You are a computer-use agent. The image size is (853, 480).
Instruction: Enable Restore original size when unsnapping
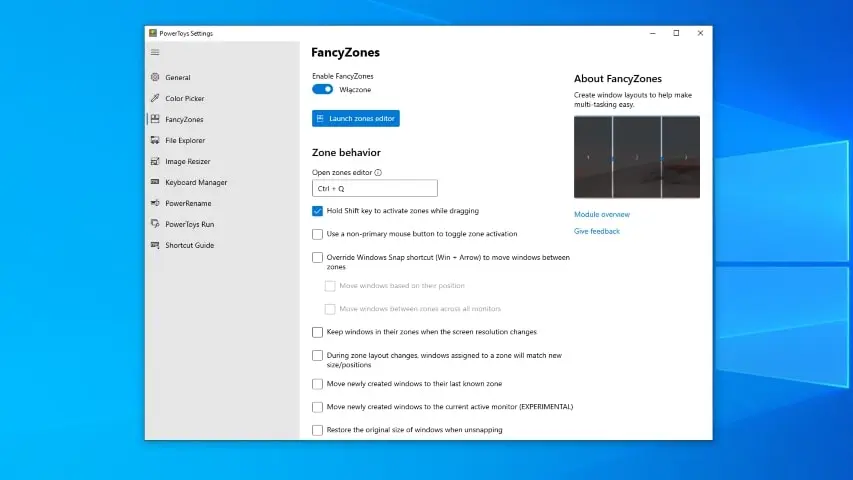(318, 430)
